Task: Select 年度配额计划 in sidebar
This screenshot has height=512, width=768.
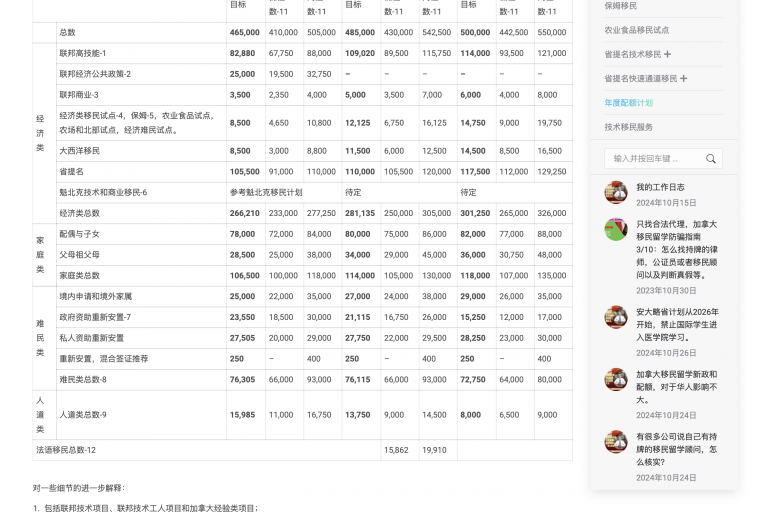Action: [628, 103]
